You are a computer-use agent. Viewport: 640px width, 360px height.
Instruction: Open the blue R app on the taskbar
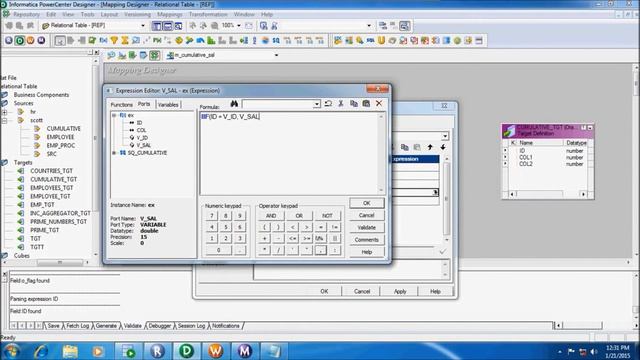pyautogui.click(x=157, y=351)
